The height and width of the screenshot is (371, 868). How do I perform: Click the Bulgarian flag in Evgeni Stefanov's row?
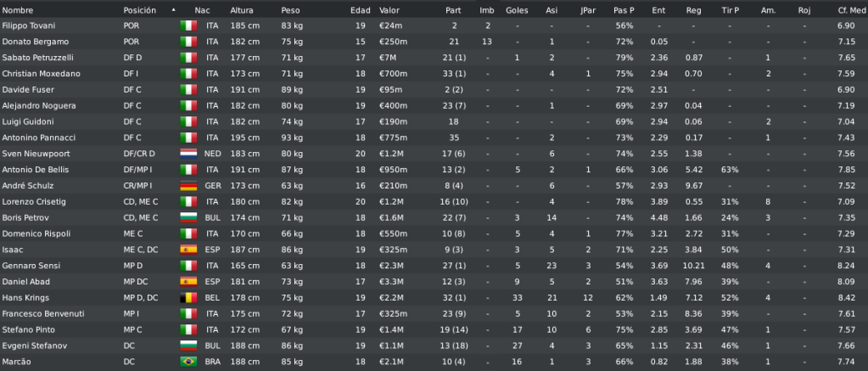[188, 346]
